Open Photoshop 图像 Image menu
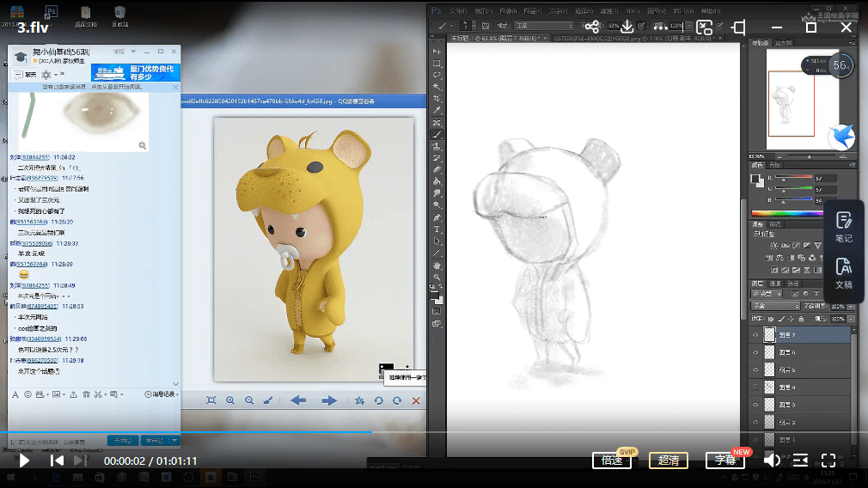This screenshot has width=868, height=488. click(508, 11)
